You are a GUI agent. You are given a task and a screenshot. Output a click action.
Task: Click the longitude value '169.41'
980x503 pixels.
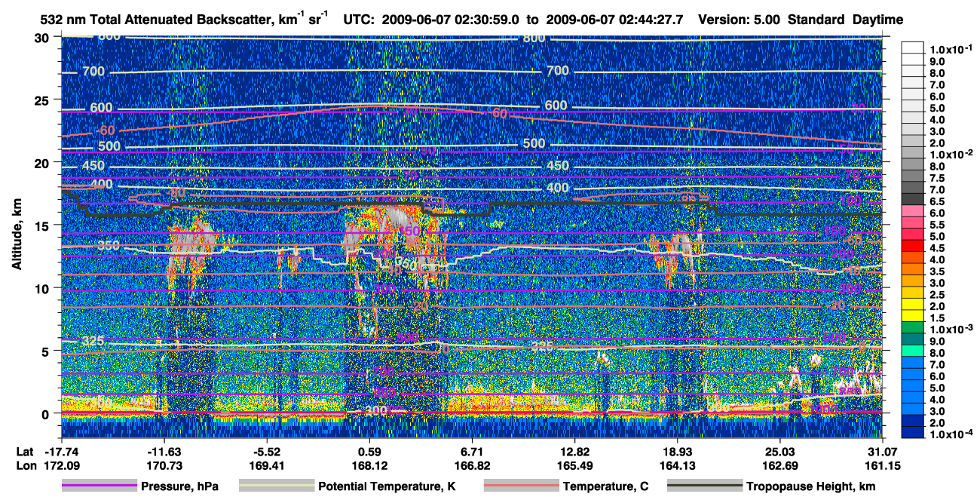pos(268,465)
